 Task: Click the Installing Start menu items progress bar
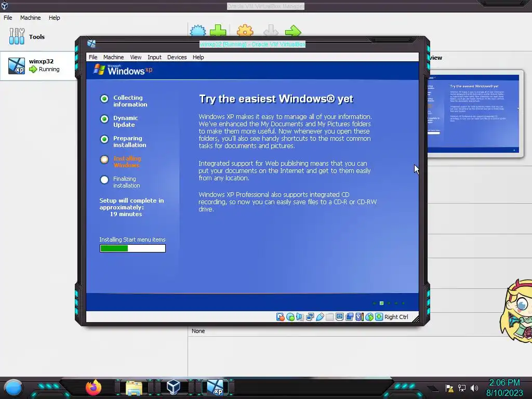tap(132, 248)
